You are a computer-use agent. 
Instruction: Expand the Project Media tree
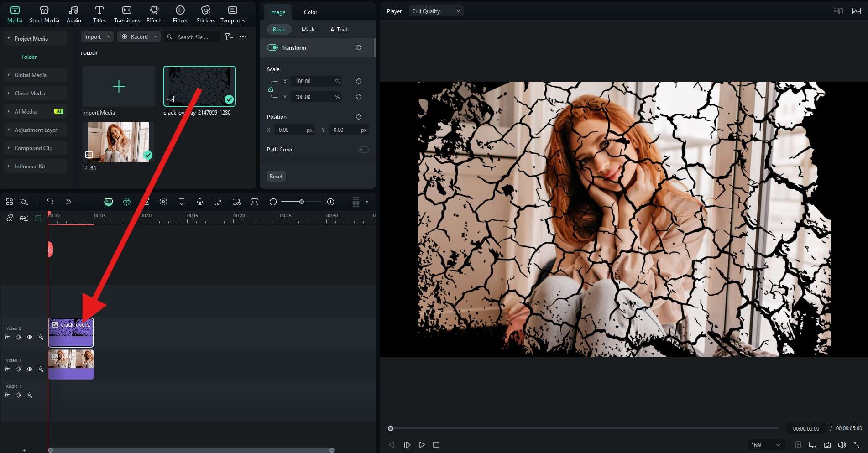(x=9, y=38)
